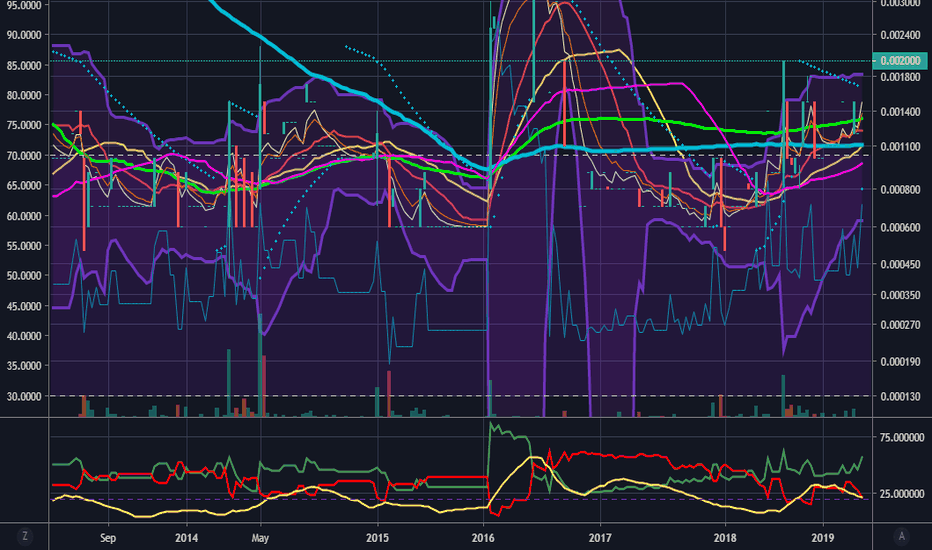Click the 70.0000 left scale value

(x=24, y=156)
